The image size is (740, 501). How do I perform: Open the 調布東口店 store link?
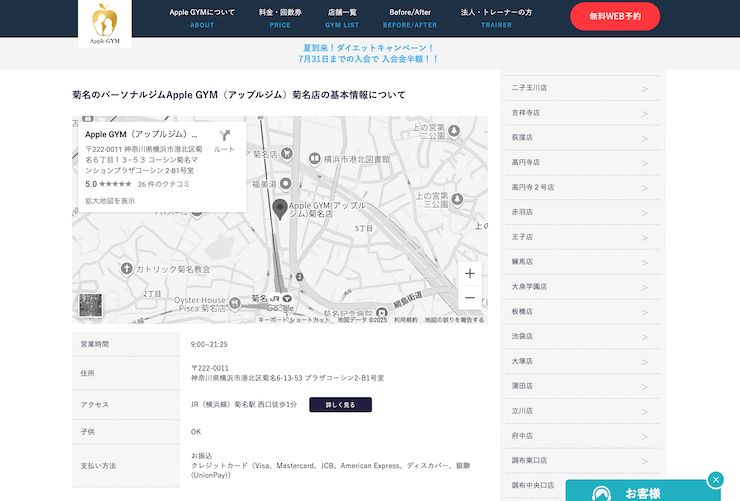point(583,460)
